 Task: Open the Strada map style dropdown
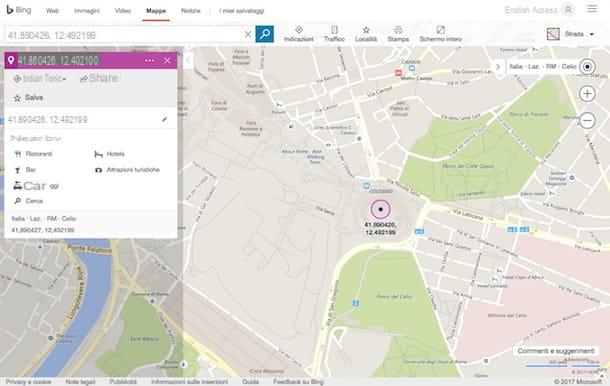click(x=579, y=34)
